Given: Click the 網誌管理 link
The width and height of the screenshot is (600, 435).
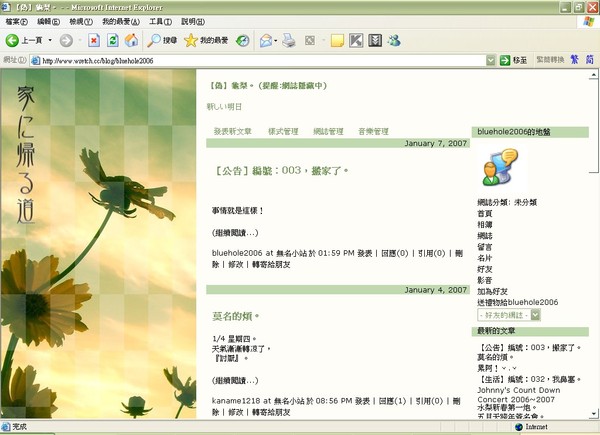Looking at the screenshot, I should [x=328, y=132].
